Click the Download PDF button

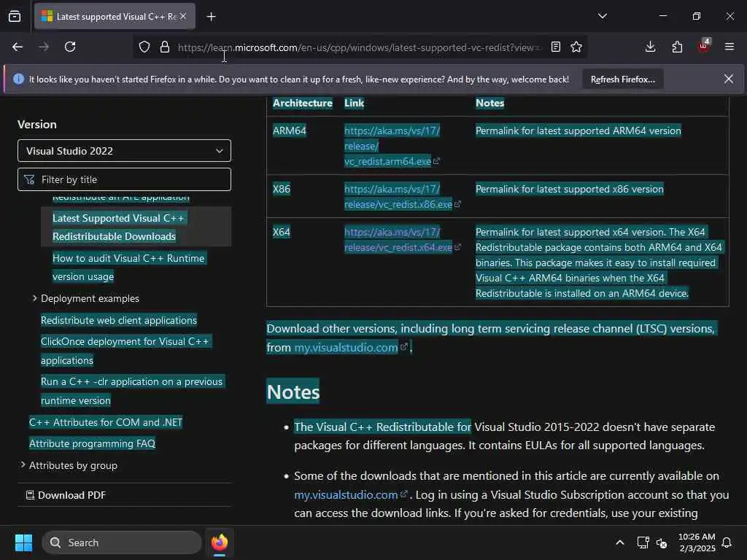point(66,495)
